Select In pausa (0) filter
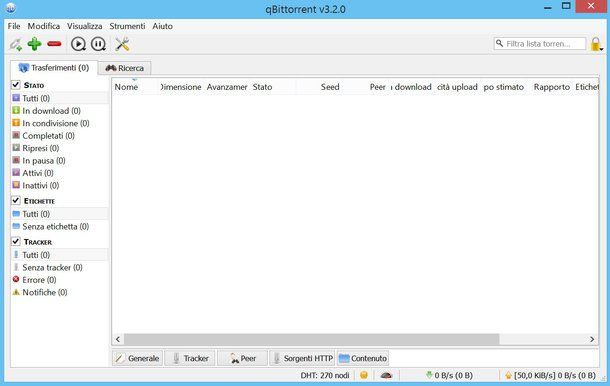 pyautogui.click(x=60, y=161)
